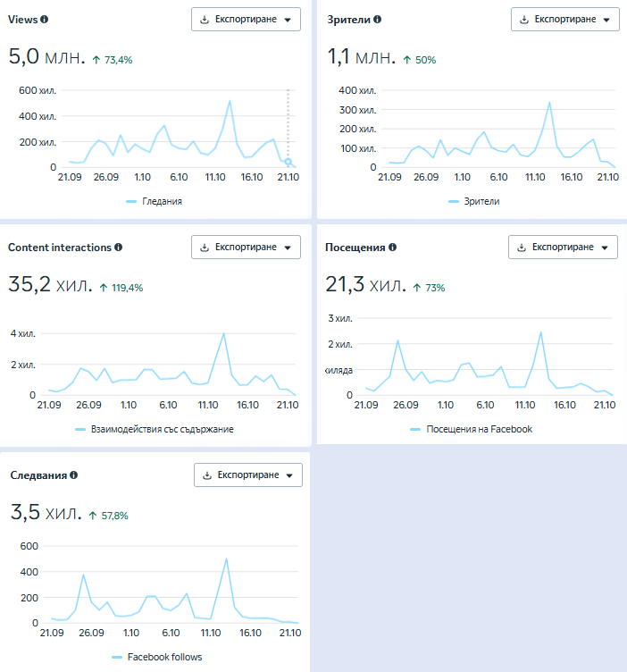Toggle Посещения на Facebook legend entry
The image size is (627, 672).
tap(472, 430)
